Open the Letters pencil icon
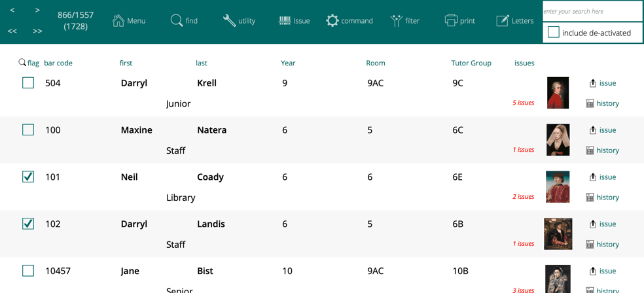644x293 pixels. [x=502, y=21]
